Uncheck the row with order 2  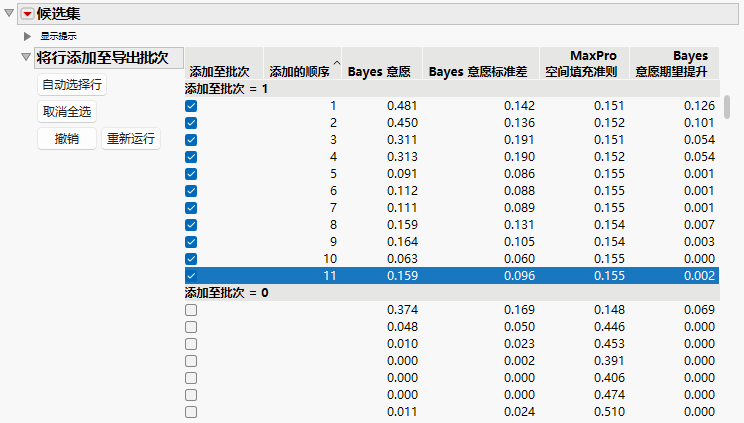191,123
